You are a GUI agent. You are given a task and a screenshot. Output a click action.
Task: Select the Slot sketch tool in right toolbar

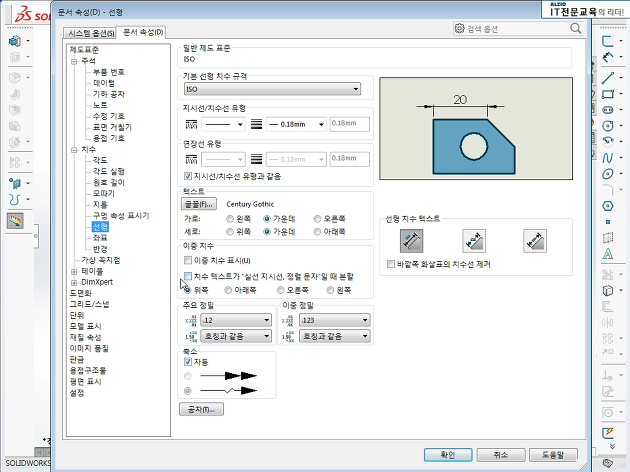click(608, 110)
